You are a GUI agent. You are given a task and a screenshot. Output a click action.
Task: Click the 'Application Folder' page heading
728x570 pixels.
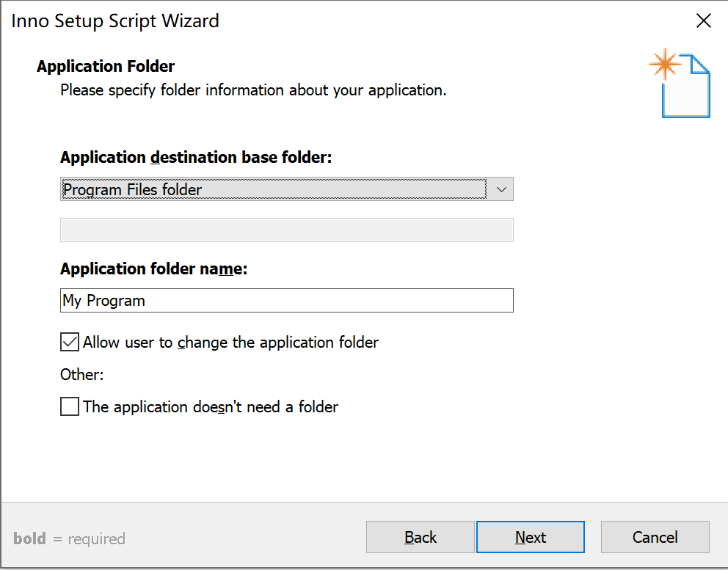pos(105,66)
